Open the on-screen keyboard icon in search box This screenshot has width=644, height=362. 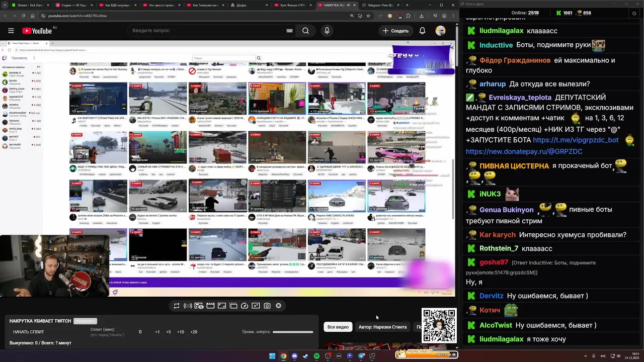click(289, 31)
